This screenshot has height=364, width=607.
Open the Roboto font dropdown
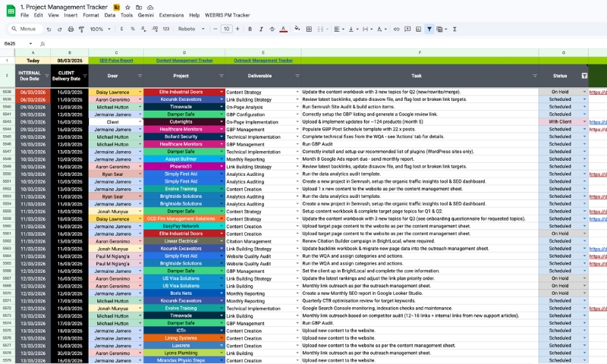pos(191,29)
